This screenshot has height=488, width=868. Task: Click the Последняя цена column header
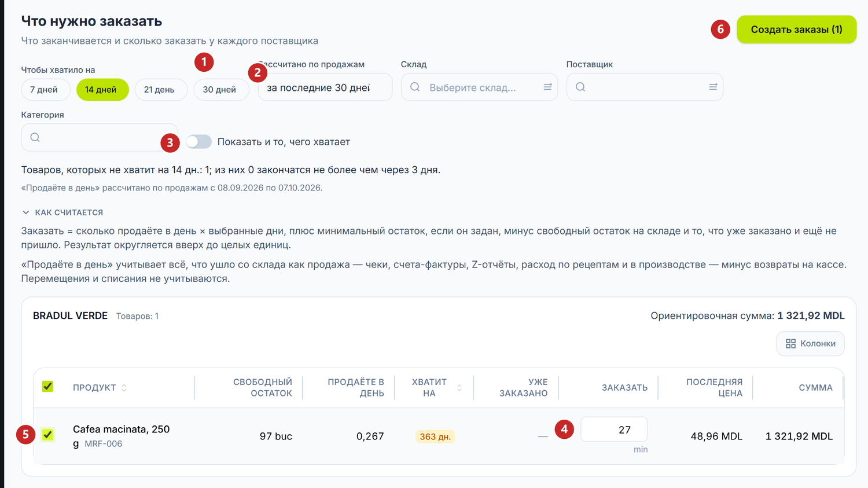coord(714,388)
